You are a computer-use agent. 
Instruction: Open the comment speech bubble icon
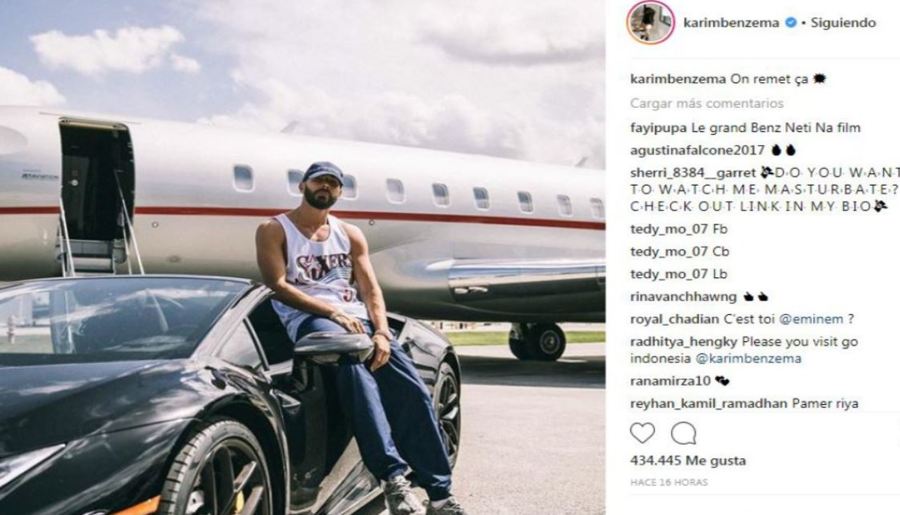[x=684, y=433]
